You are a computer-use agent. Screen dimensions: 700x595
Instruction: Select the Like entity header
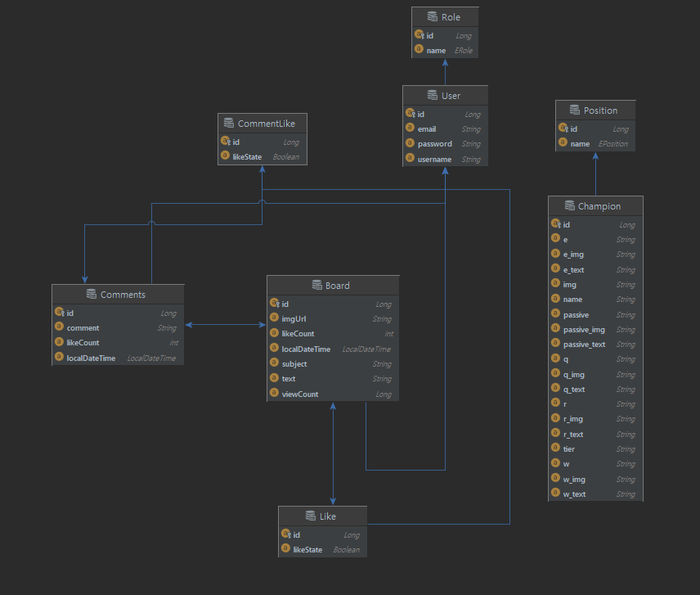point(322,516)
